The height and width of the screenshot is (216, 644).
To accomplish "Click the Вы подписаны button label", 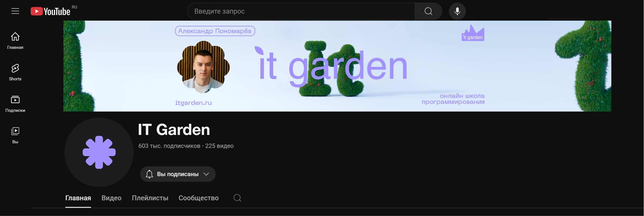I will coord(178,174).
